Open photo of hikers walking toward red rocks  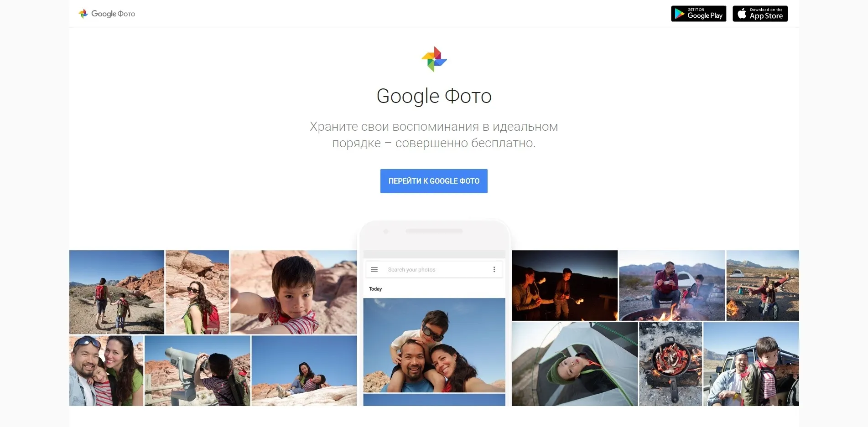tap(117, 292)
